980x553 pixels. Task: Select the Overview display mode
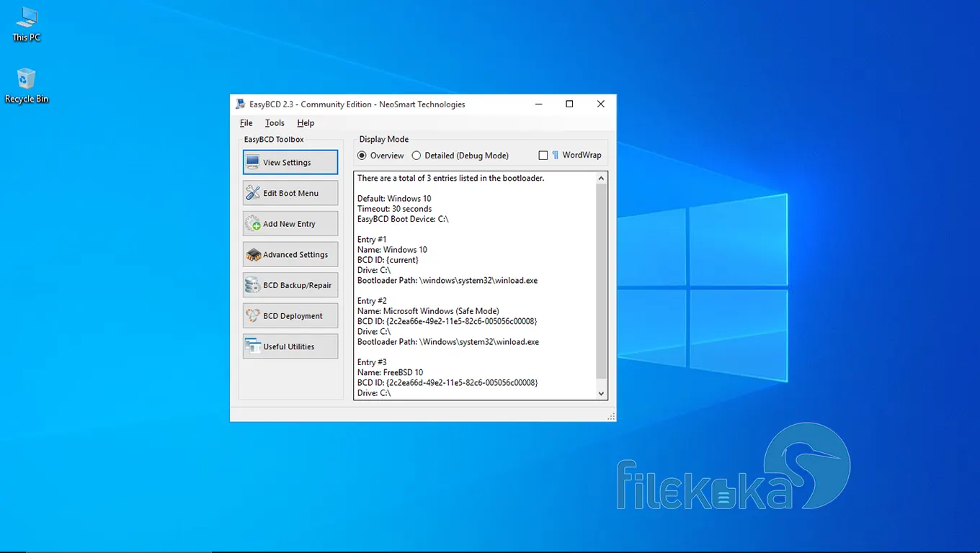pyautogui.click(x=380, y=156)
